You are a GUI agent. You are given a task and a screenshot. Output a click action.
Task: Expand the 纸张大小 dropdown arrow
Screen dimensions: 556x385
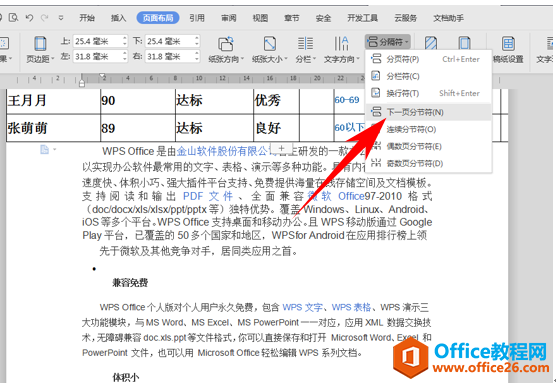285,59
